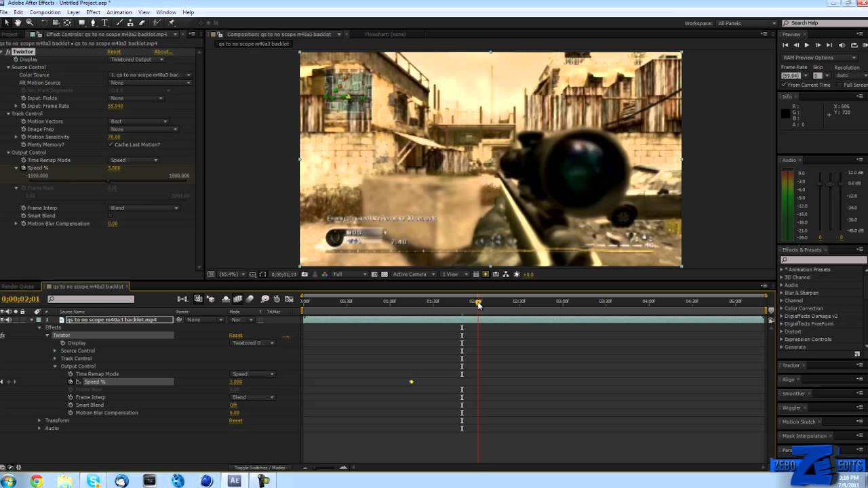Open the Frame Interp Blend dropdown in Effect Controls
Screen dimensions: 868x488
click(x=143, y=208)
